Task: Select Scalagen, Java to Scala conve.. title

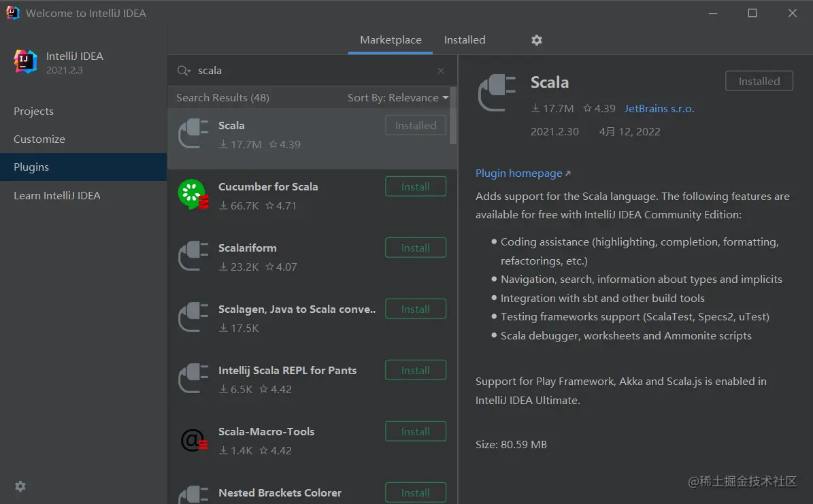Action: pos(297,309)
